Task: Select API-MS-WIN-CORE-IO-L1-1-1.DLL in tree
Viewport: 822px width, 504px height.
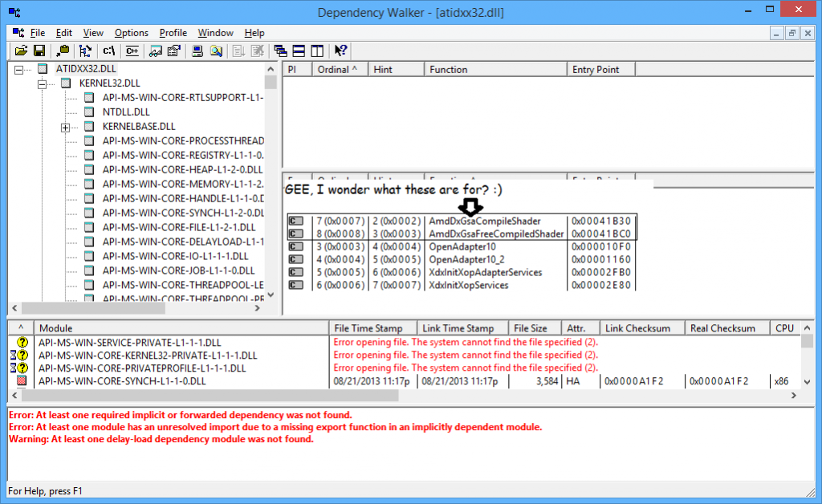Action: tap(176, 256)
